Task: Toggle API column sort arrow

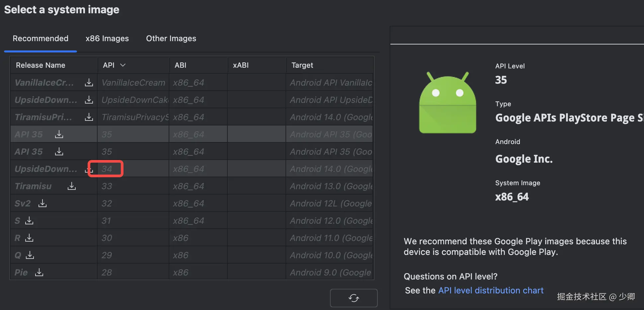Action: point(123,65)
